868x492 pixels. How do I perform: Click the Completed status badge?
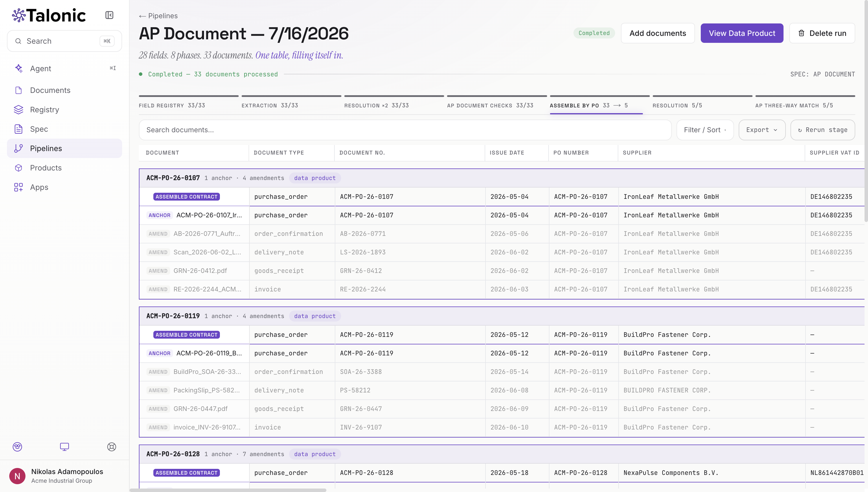594,33
